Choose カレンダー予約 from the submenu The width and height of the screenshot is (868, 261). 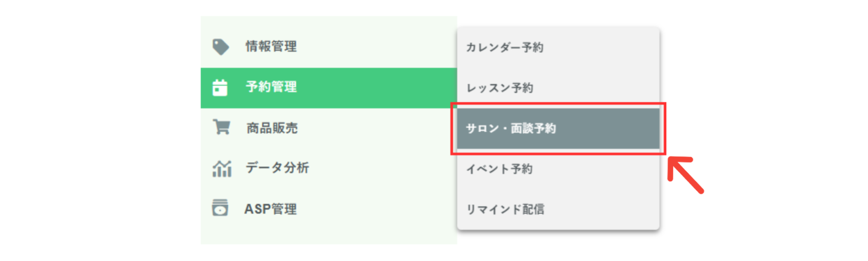pos(505,48)
